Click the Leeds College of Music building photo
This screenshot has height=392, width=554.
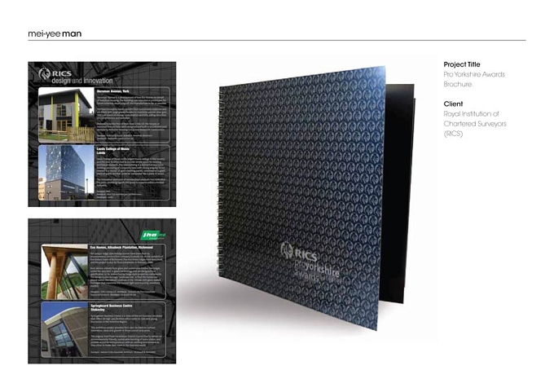pyautogui.click(x=67, y=173)
